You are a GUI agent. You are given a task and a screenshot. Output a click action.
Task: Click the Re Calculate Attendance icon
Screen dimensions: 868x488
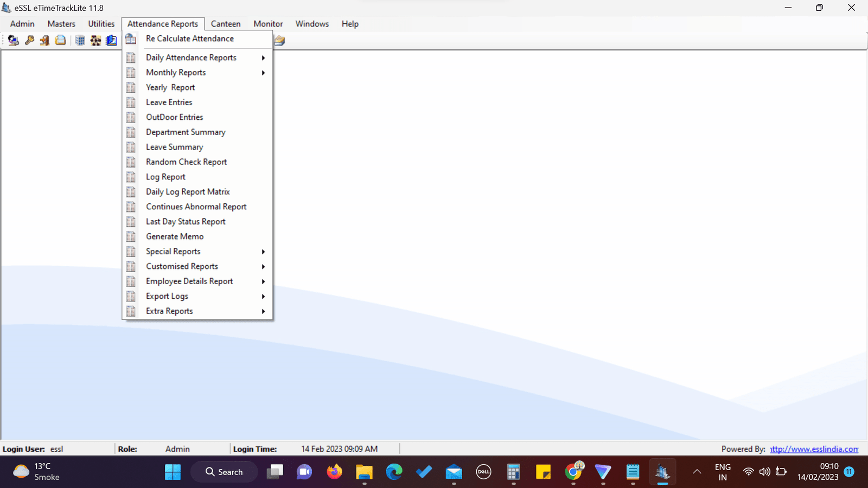tap(131, 39)
